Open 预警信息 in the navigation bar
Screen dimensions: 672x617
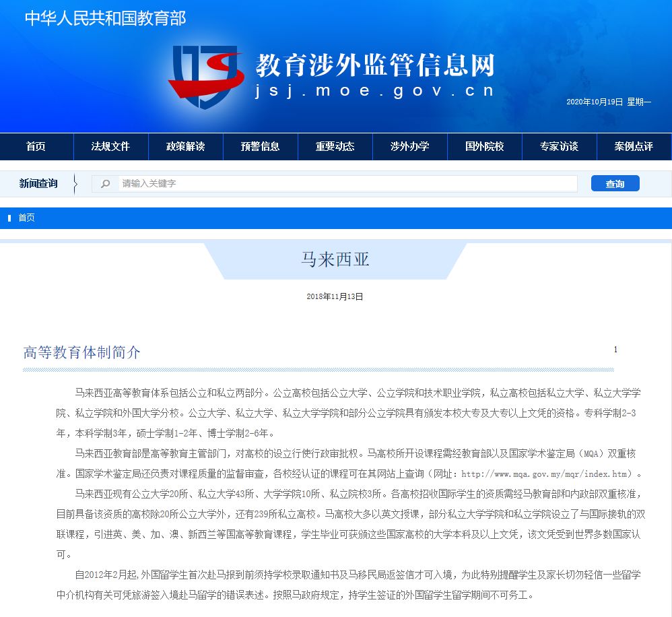click(260, 147)
